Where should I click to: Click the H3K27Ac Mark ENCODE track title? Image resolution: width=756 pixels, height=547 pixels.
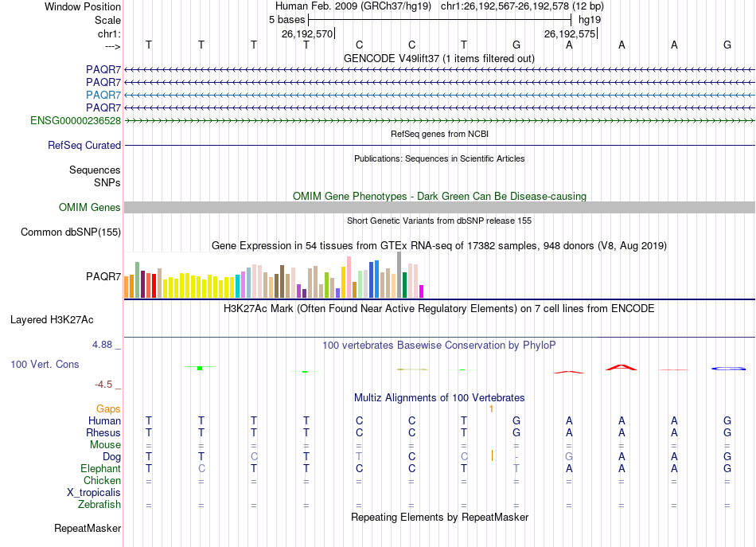[x=439, y=309]
